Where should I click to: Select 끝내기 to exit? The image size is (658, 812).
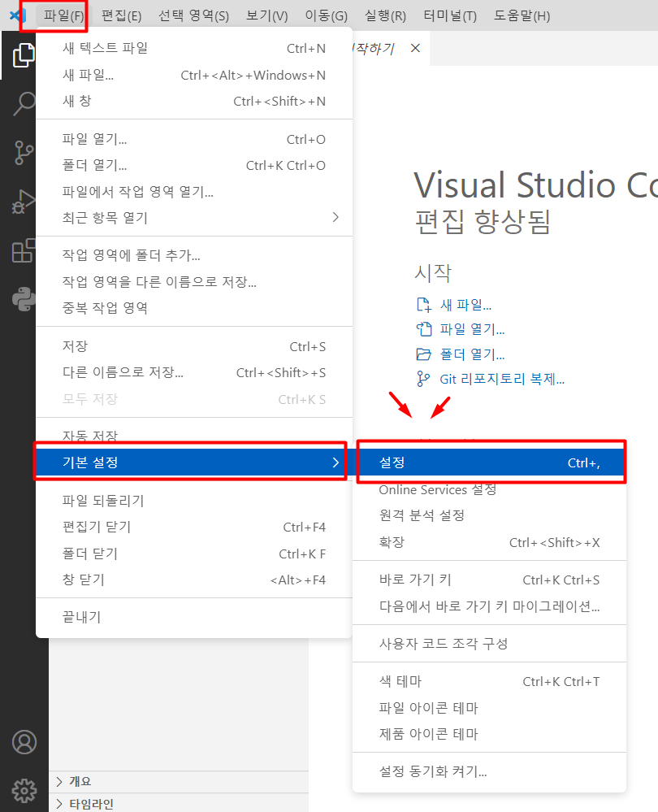194,617
